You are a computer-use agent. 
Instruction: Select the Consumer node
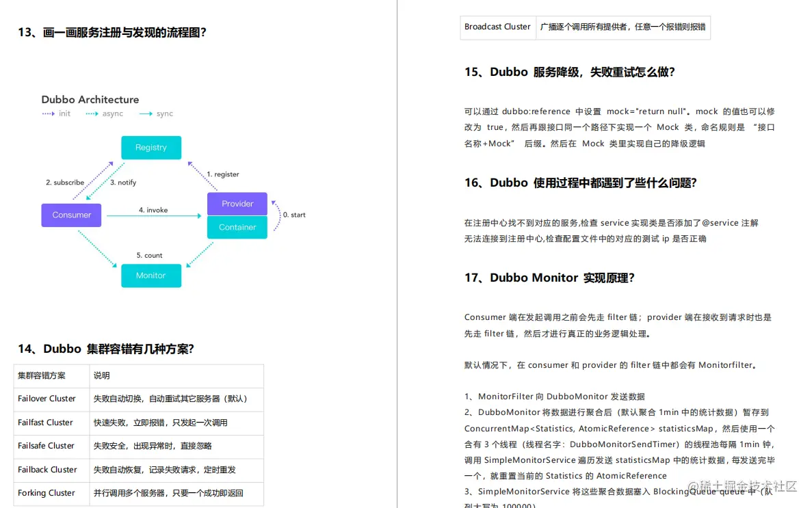point(71,215)
